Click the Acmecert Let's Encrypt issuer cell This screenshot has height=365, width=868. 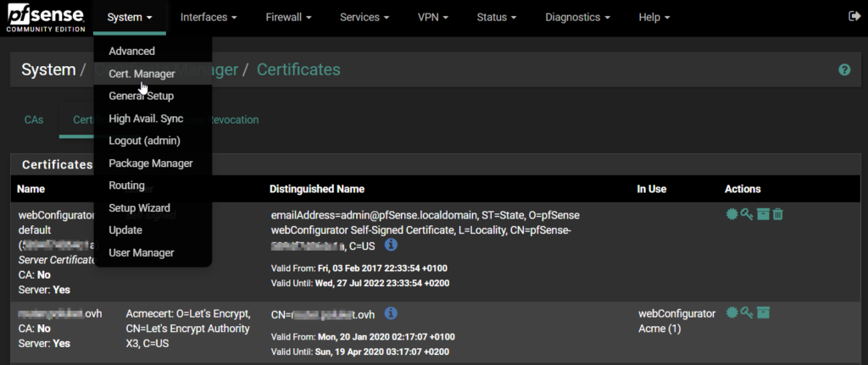[x=189, y=329]
